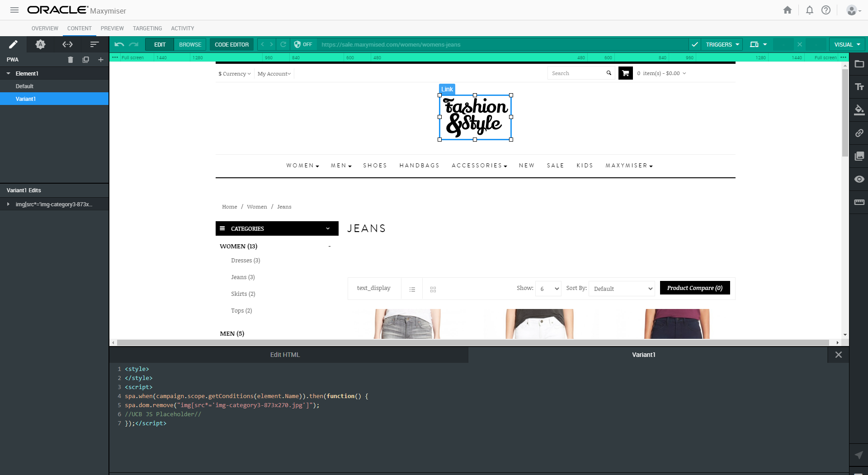Viewport: 868px width, 475px height.
Task: Select the Edit HTML tab
Action: (x=289, y=355)
